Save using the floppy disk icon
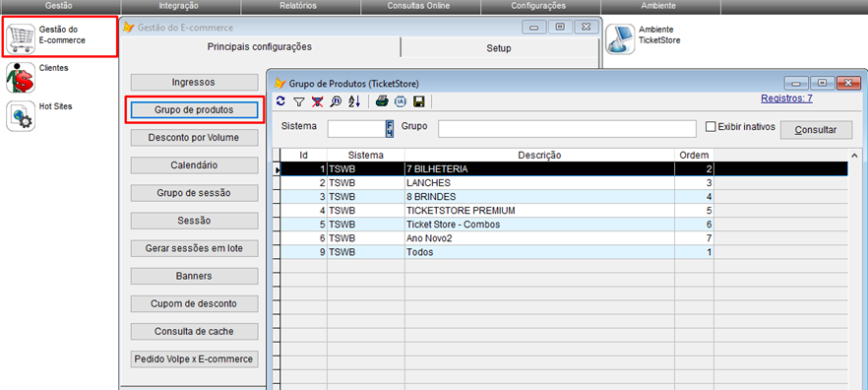868x390 pixels. click(419, 100)
